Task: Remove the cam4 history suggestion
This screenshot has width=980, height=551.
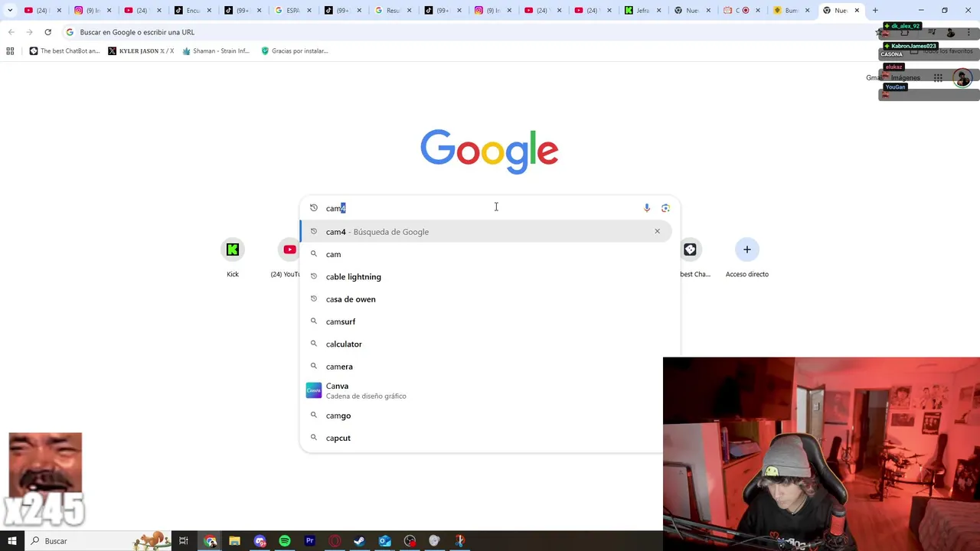Action: 657,231
